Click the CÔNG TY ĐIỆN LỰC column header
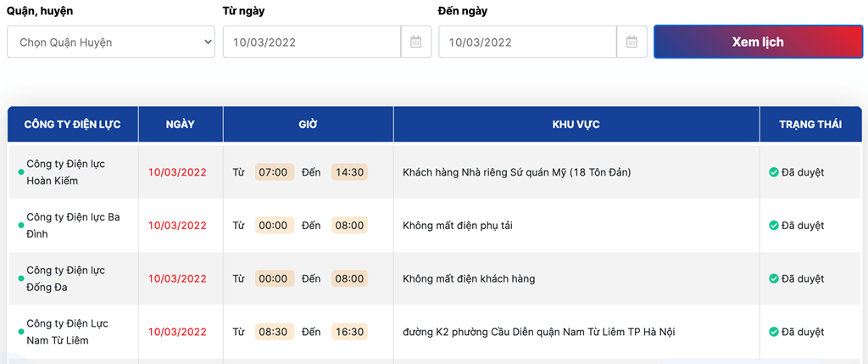This screenshot has width=868, height=364. click(73, 124)
